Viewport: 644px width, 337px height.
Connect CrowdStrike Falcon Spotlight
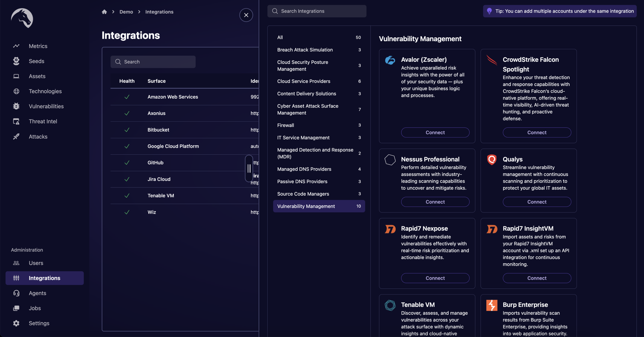tap(537, 132)
